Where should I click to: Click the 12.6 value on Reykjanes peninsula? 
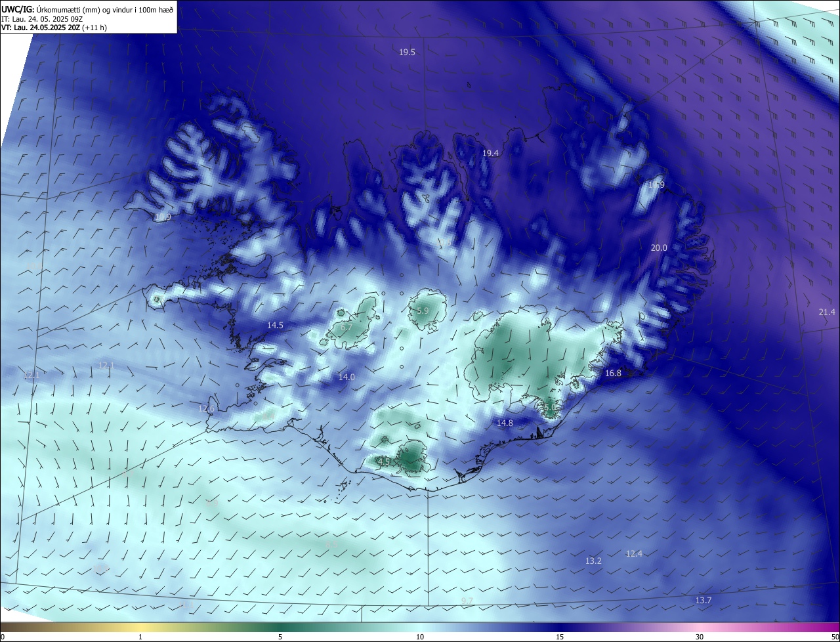coord(206,408)
